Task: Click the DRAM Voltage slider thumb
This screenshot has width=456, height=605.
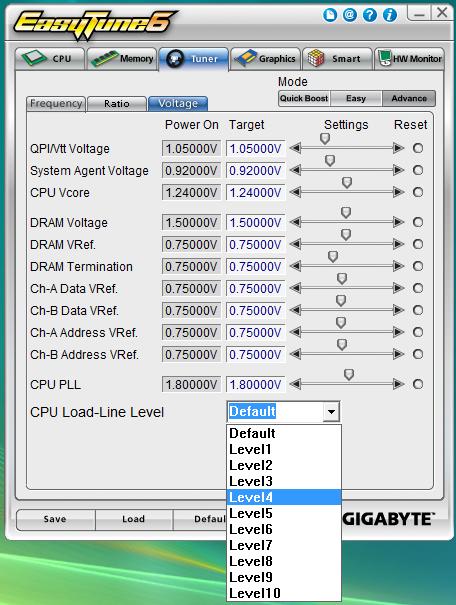Action: tap(346, 212)
